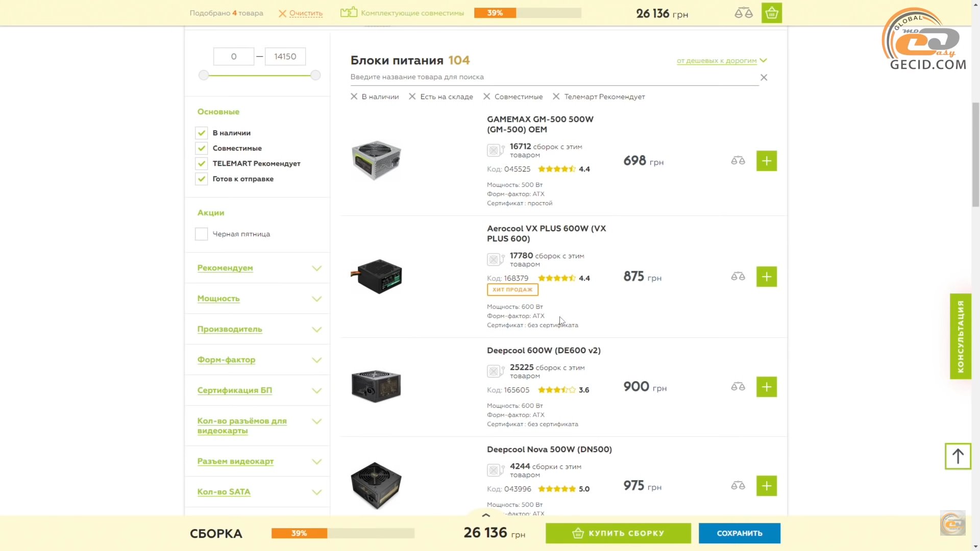Click the 'ХИТ ПРОДАЖ' badge

click(512, 290)
